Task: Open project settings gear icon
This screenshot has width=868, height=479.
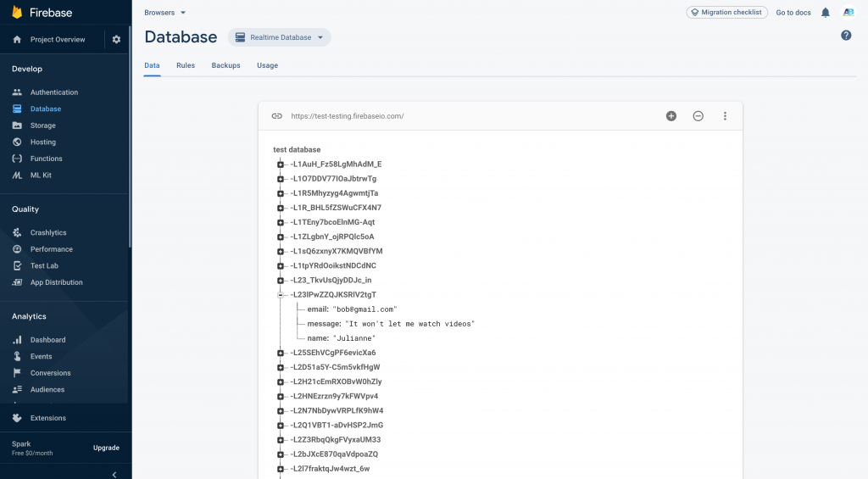Action: (x=116, y=39)
